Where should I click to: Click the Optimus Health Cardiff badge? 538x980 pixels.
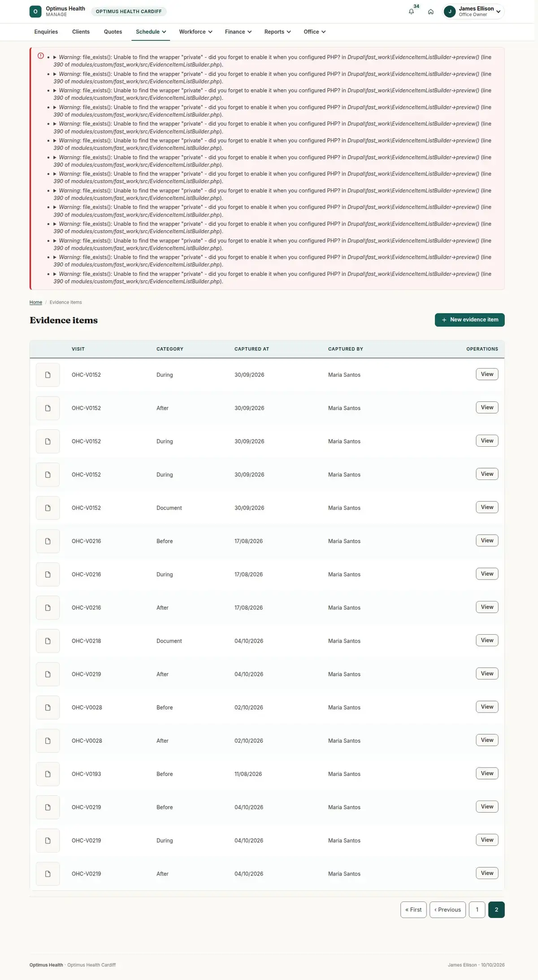click(x=129, y=12)
